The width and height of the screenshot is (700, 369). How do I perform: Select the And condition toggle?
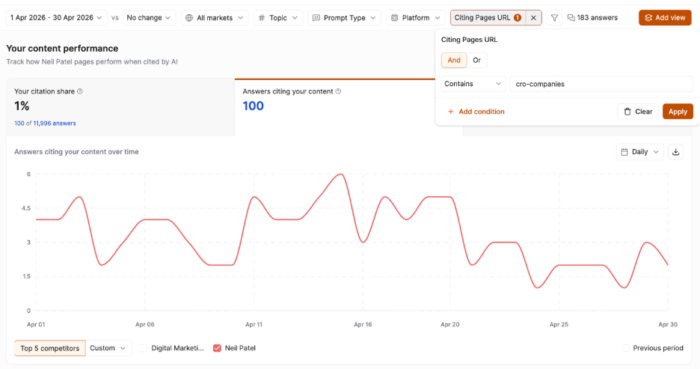454,60
